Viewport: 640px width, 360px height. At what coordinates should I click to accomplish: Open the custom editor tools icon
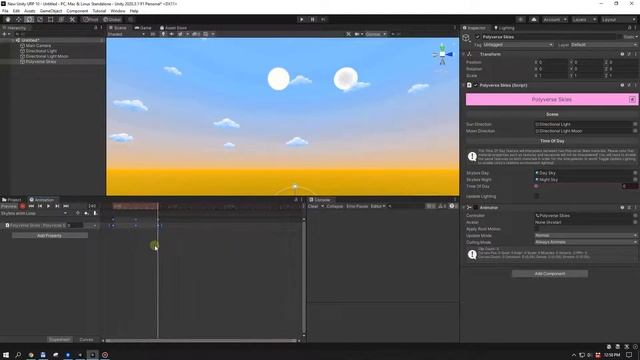point(72,19)
